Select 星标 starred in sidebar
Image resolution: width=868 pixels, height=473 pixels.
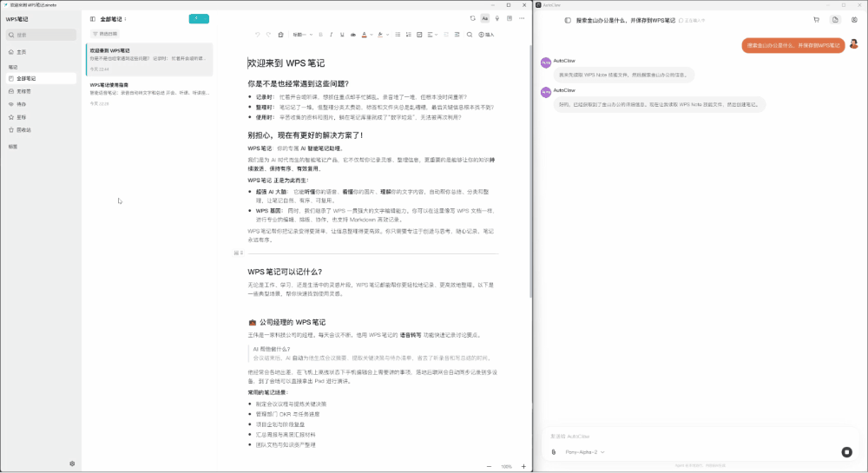coord(41,117)
